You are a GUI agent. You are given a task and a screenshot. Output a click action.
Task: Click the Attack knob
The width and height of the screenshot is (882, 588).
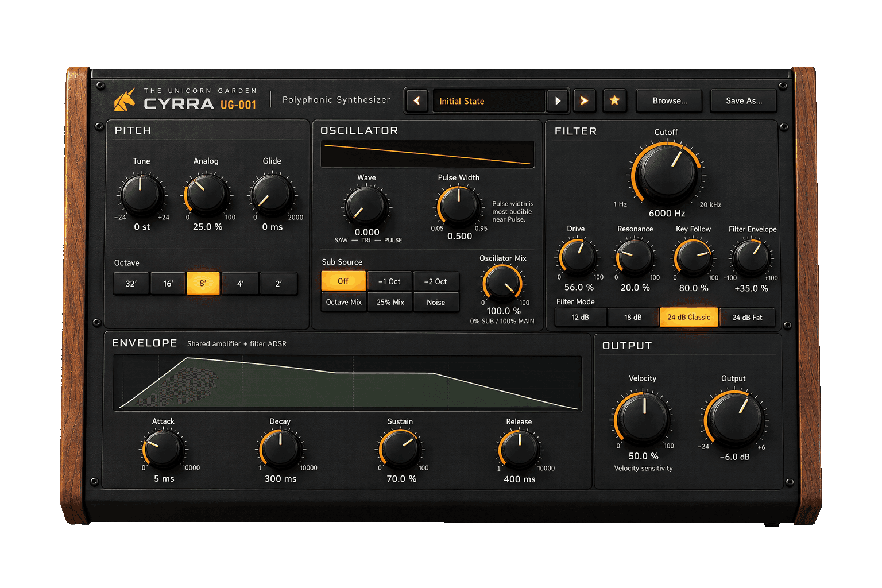click(163, 448)
